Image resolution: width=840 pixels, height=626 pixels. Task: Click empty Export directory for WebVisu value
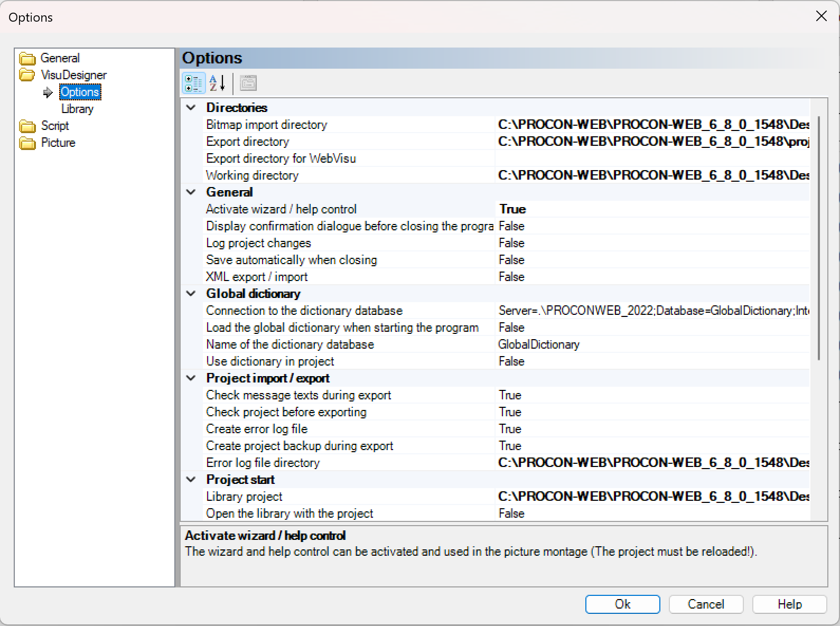click(652, 158)
